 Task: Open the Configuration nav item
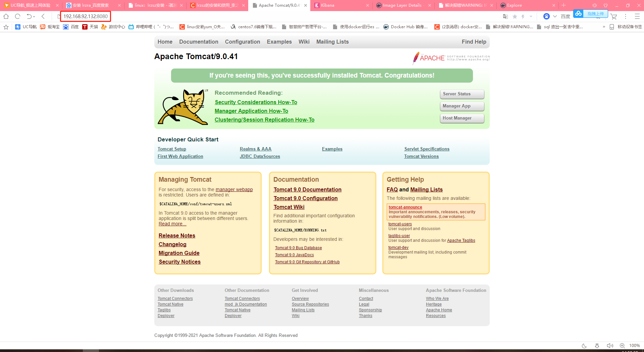[x=243, y=42]
